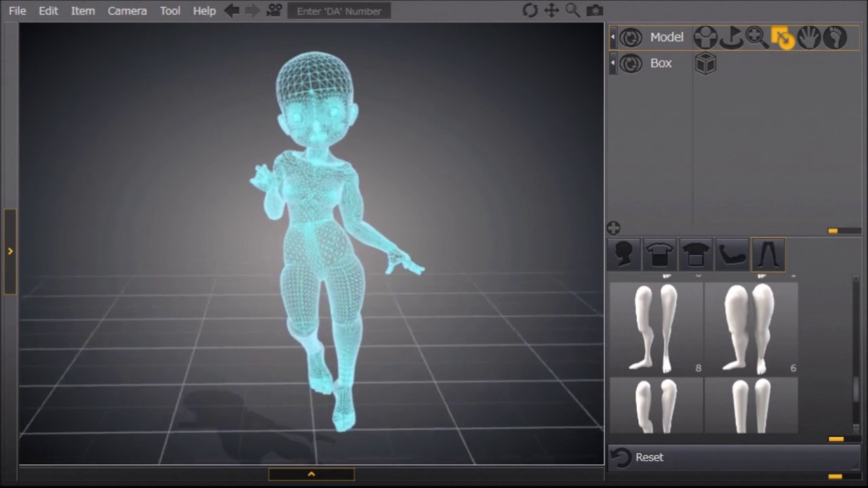Choose the Model foot tag

835,37
